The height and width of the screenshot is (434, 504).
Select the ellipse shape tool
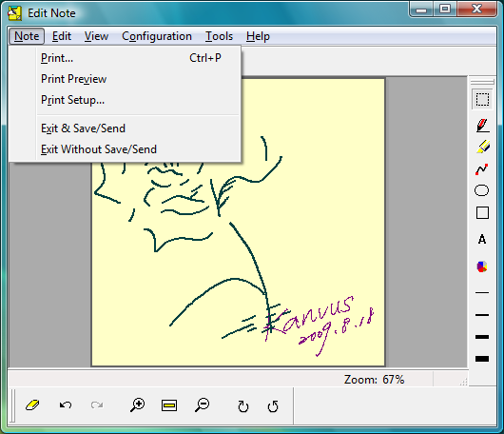481,190
